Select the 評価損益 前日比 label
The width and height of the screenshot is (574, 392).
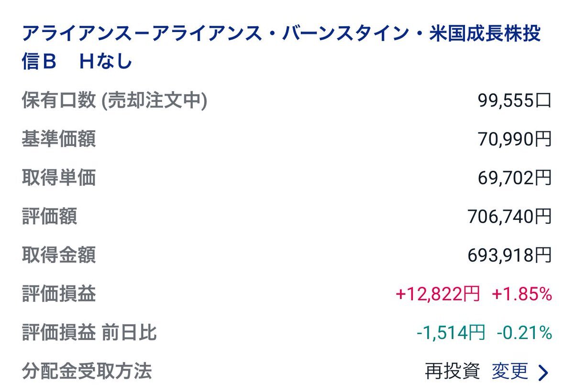point(89,333)
